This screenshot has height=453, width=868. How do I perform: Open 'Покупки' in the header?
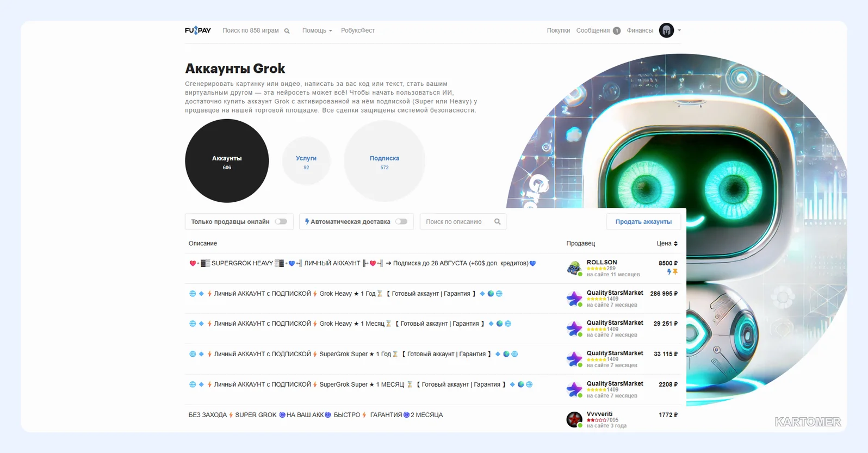pyautogui.click(x=559, y=30)
